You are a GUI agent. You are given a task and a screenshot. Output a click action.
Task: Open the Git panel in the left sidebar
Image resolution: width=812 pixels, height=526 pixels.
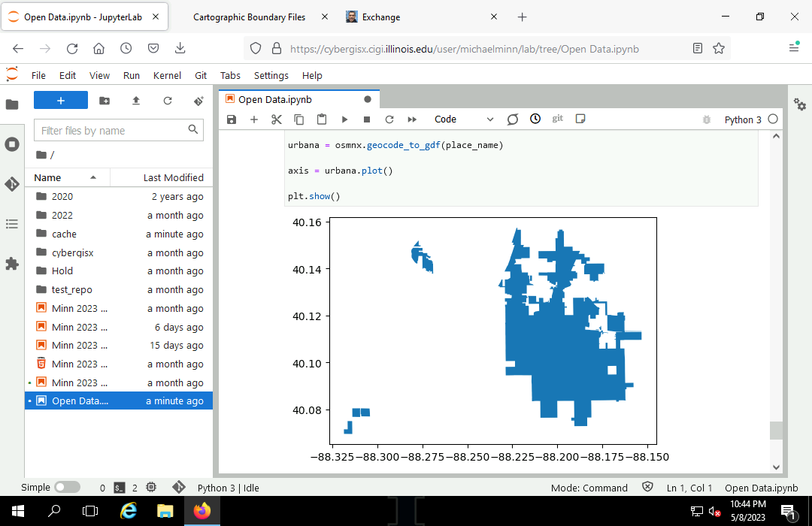12,184
